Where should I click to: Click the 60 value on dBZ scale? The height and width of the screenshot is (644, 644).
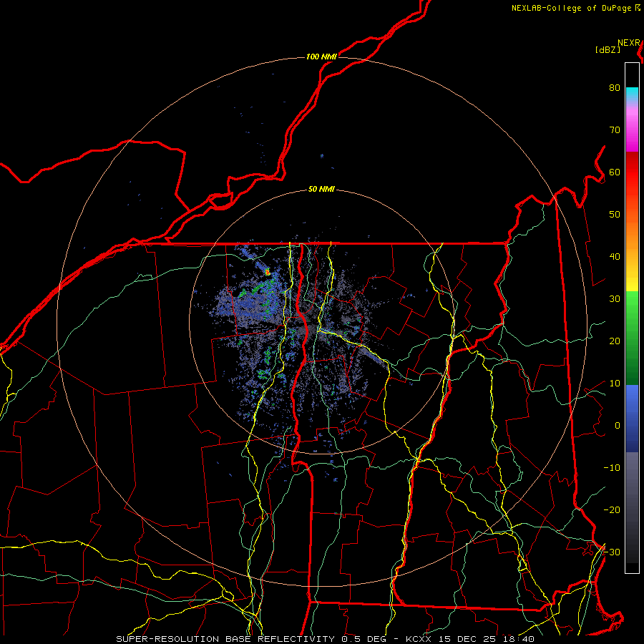(x=615, y=172)
